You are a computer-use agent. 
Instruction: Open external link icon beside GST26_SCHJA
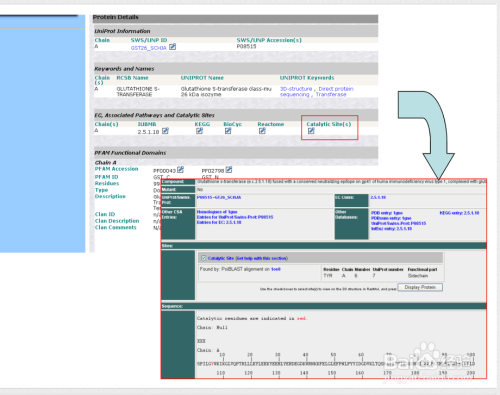172,47
